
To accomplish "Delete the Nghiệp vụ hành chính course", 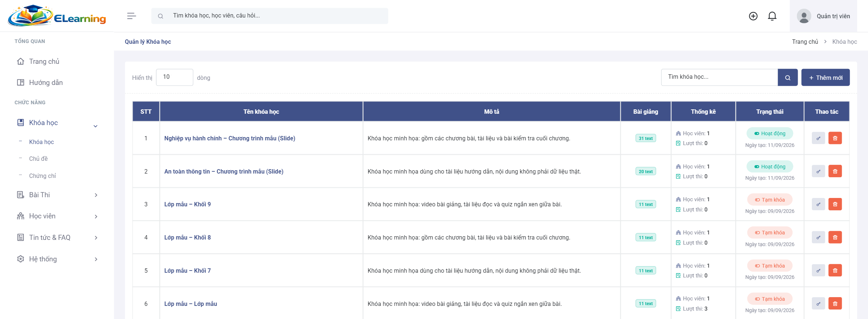I will [x=835, y=138].
